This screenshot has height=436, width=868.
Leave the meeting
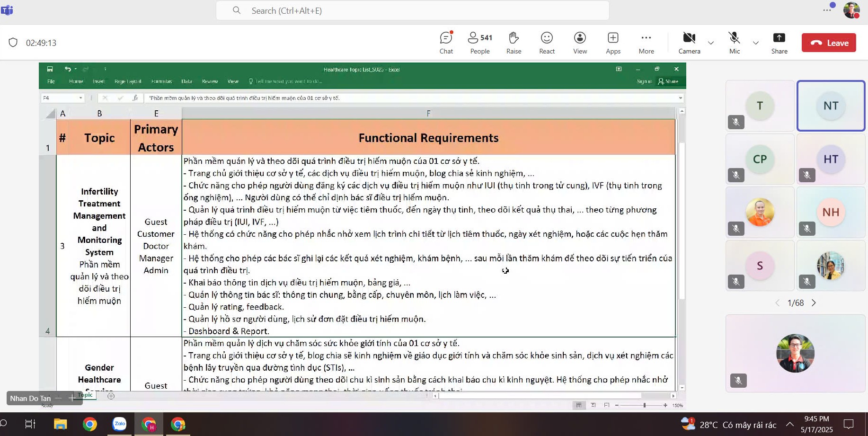point(829,43)
